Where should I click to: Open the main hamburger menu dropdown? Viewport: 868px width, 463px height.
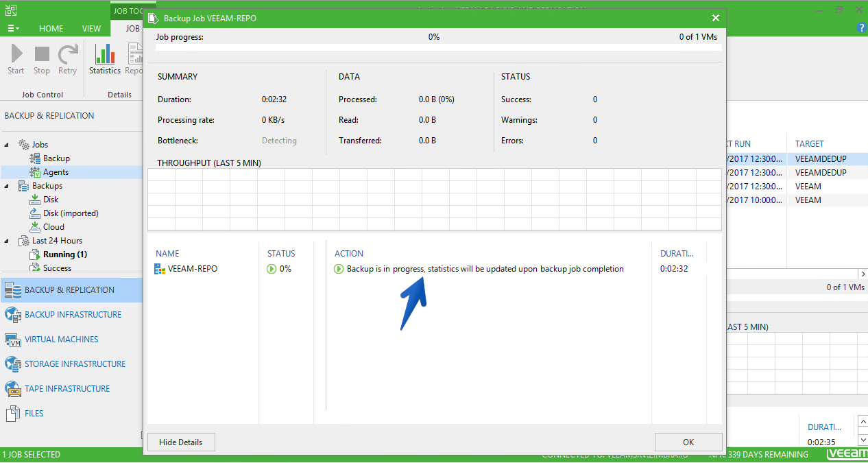(13, 28)
